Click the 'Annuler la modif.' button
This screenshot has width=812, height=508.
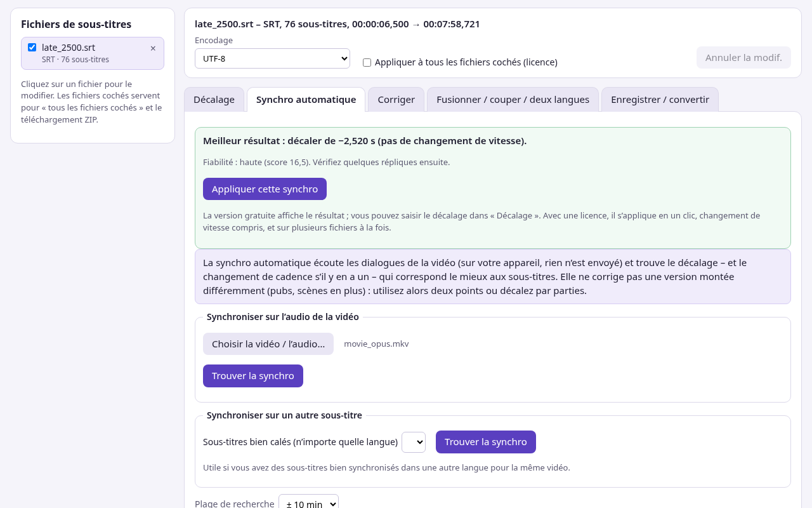pos(743,58)
